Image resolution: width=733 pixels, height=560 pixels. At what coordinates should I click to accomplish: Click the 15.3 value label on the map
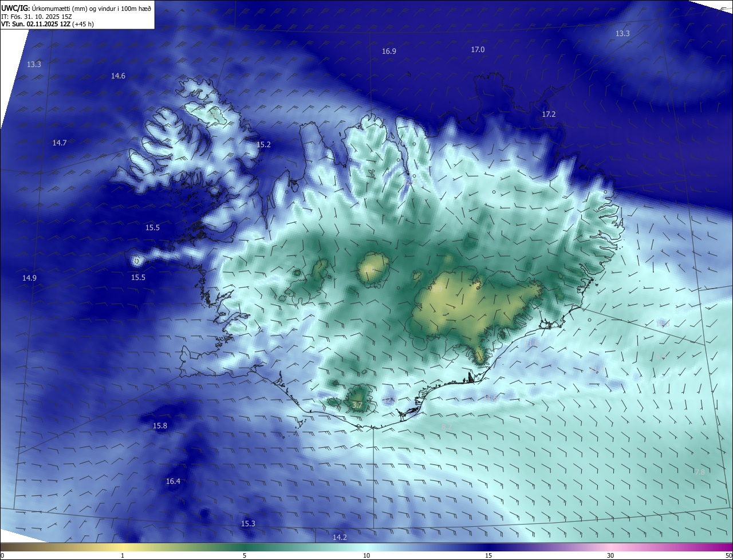click(248, 523)
